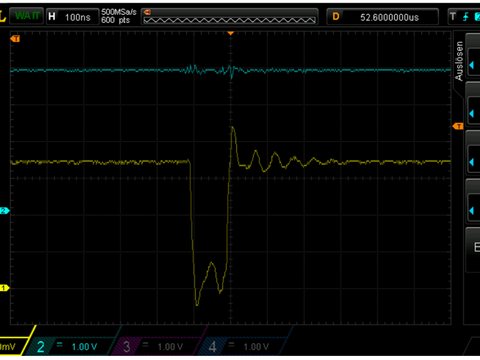Screen dimensions: 480x360
Task: Click the green WAIT trigger status indicator
Action: tap(26, 16)
